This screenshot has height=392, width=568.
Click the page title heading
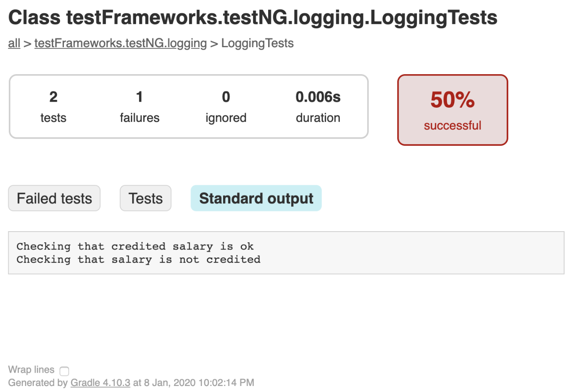[x=253, y=18]
